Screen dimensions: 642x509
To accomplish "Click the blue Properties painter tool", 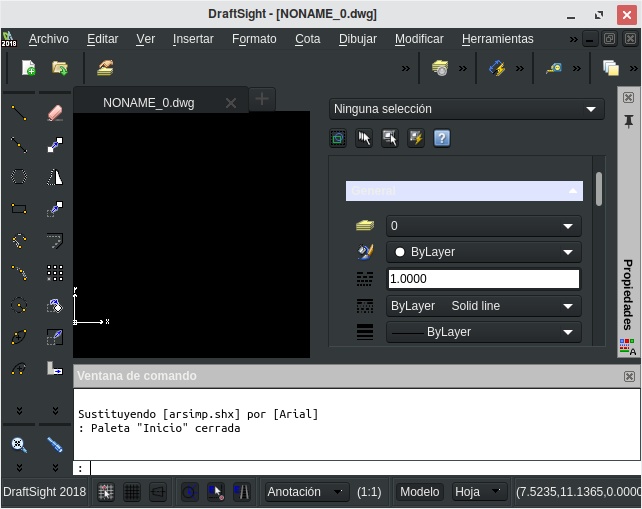I will 55,445.
